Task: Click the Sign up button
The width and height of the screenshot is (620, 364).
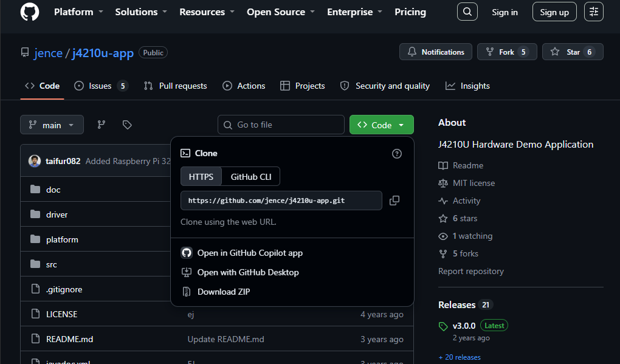Action: 554,12
